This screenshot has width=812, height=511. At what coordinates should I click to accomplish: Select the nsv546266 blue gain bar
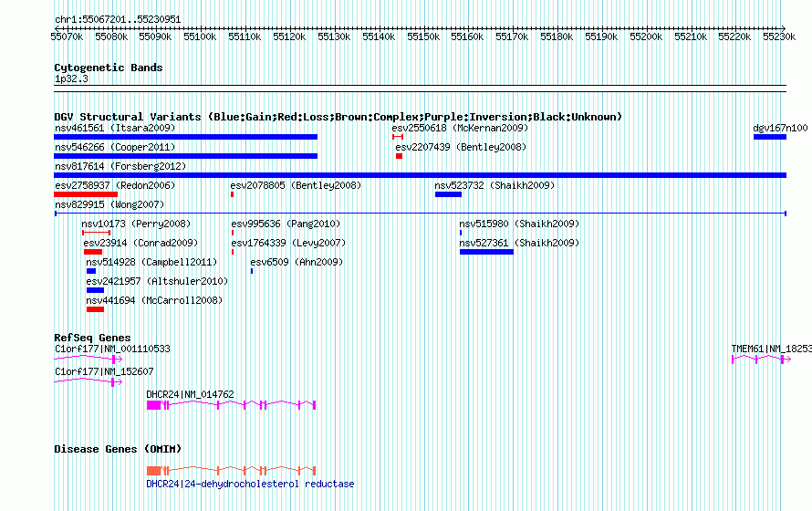185,156
